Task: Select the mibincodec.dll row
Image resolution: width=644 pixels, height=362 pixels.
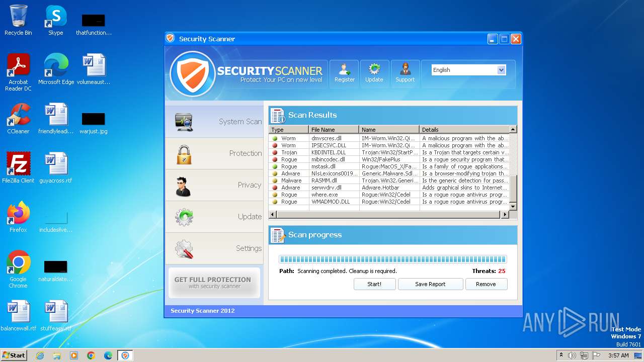Action: pyautogui.click(x=389, y=159)
